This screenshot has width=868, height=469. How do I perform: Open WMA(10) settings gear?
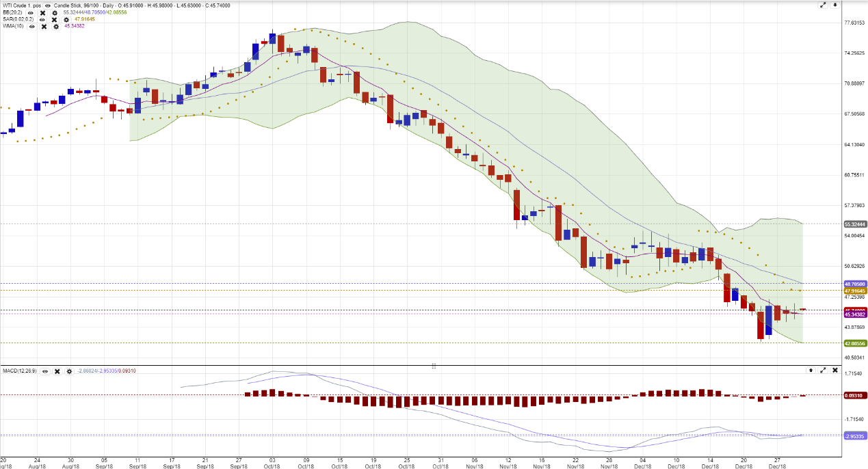[56, 26]
